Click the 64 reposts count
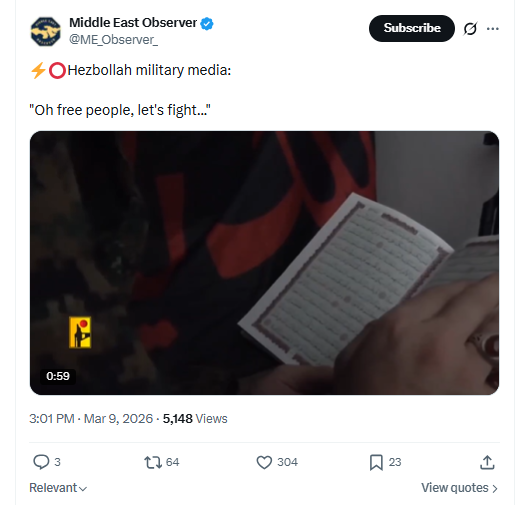 (172, 462)
